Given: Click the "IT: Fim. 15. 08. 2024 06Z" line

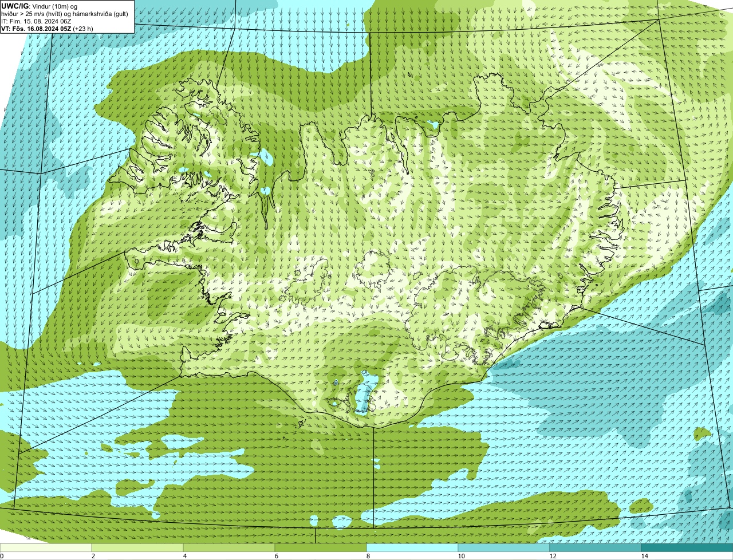Looking at the screenshot, I should 36,21.
